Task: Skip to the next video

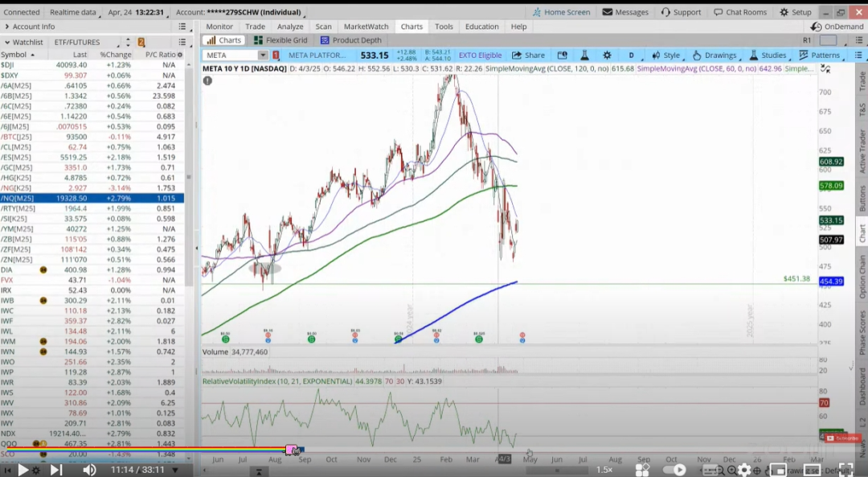Action: coord(56,470)
